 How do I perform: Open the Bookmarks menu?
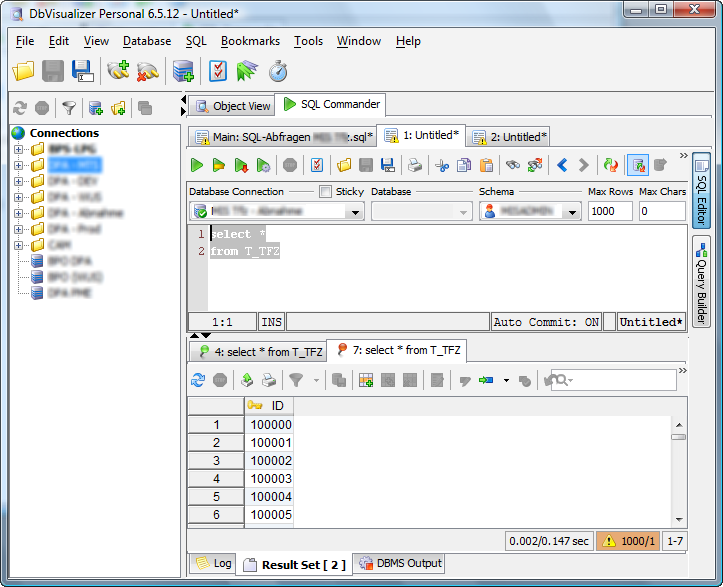(x=250, y=41)
